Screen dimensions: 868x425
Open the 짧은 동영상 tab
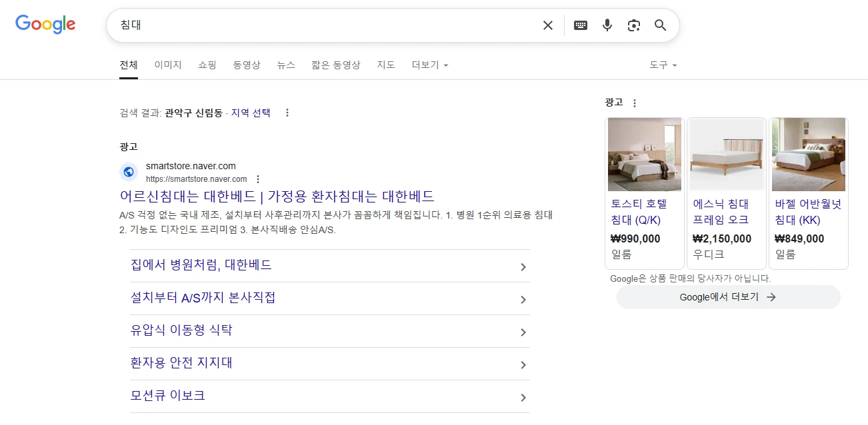[336, 65]
